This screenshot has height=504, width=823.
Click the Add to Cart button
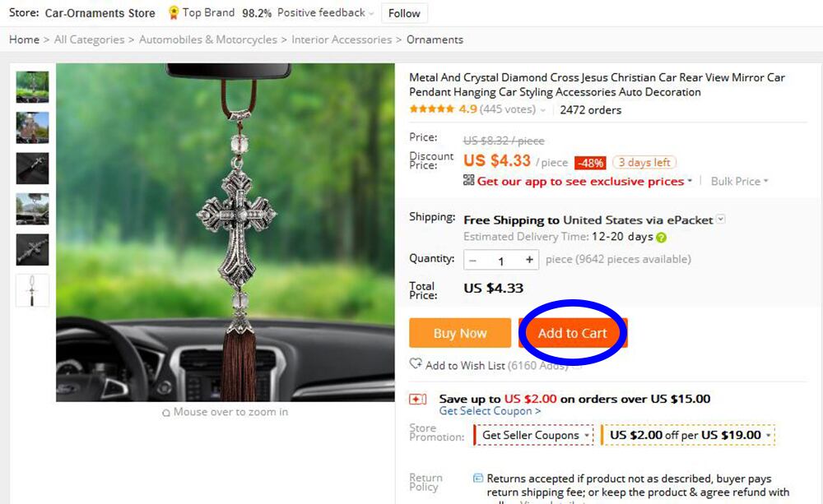tap(573, 333)
